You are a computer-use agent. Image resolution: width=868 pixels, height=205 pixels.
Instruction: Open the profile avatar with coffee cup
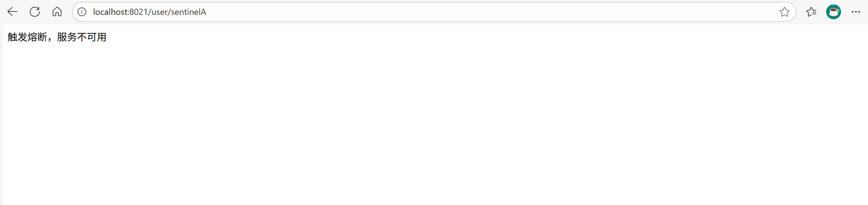click(833, 12)
